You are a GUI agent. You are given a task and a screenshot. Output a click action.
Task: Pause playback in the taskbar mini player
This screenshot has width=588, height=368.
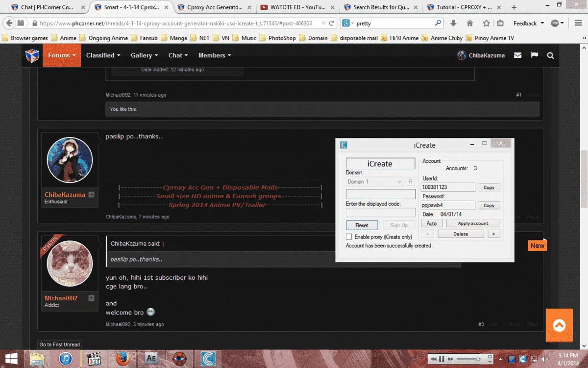tap(441, 359)
